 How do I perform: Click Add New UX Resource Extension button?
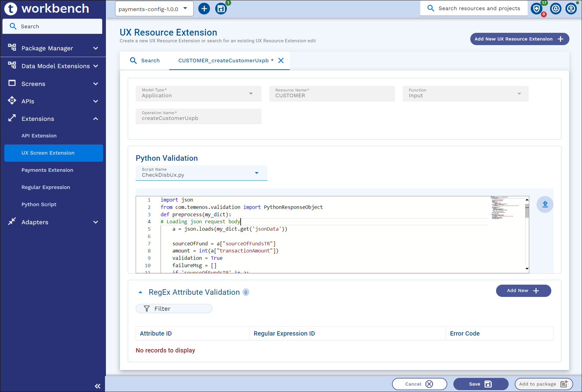click(x=519, y=39)
